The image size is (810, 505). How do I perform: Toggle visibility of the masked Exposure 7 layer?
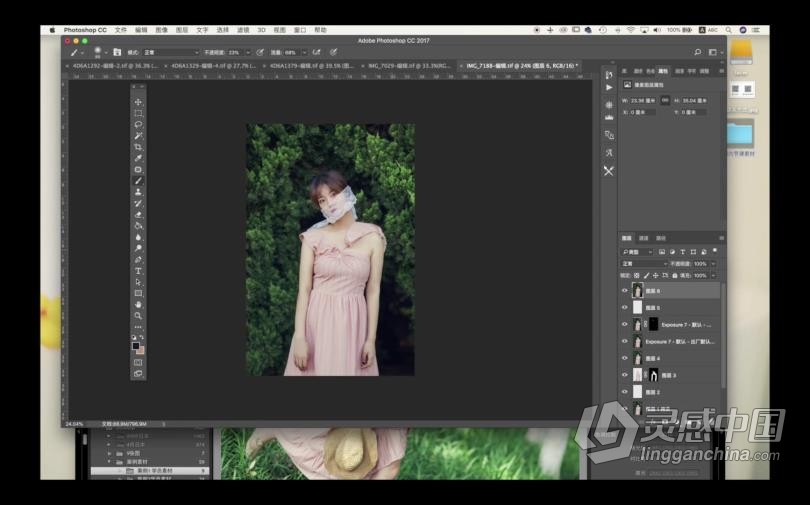click(625, 324)
